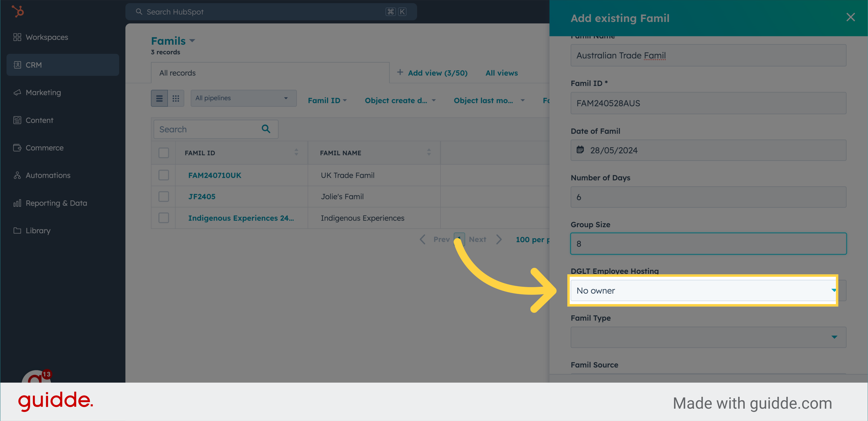
Task: Open Reporting & Data section
Action: [56, 203]
